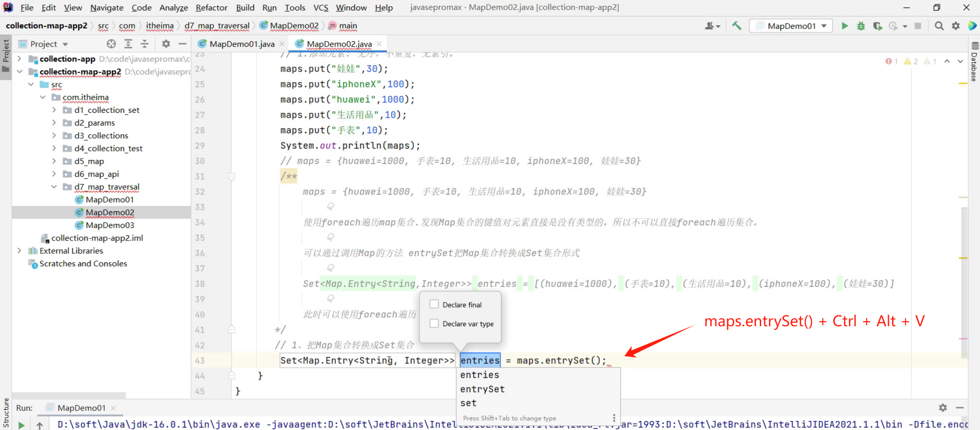Screen dimensions: 980x430
Task: Click the Build Project hammer icon
Action: pyautogui.click(x=737, y=26)
